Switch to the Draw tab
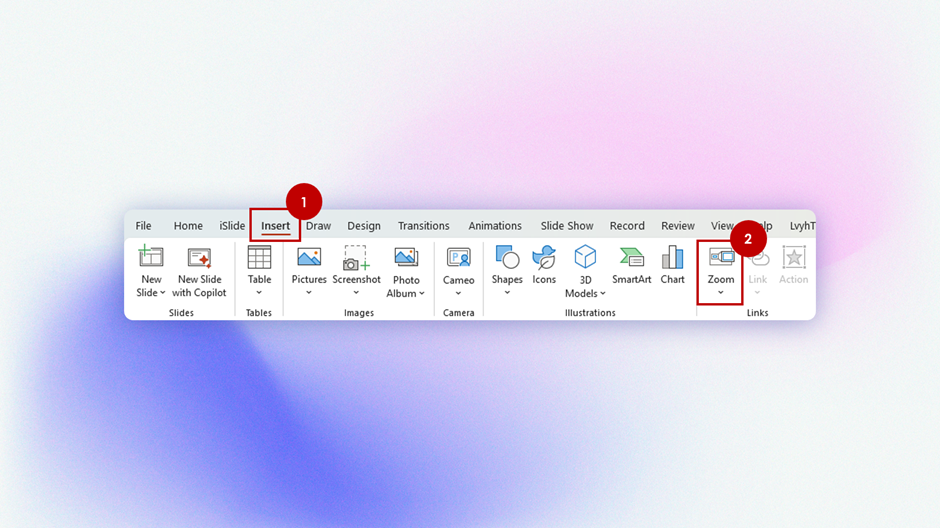 tap(318, 226)
